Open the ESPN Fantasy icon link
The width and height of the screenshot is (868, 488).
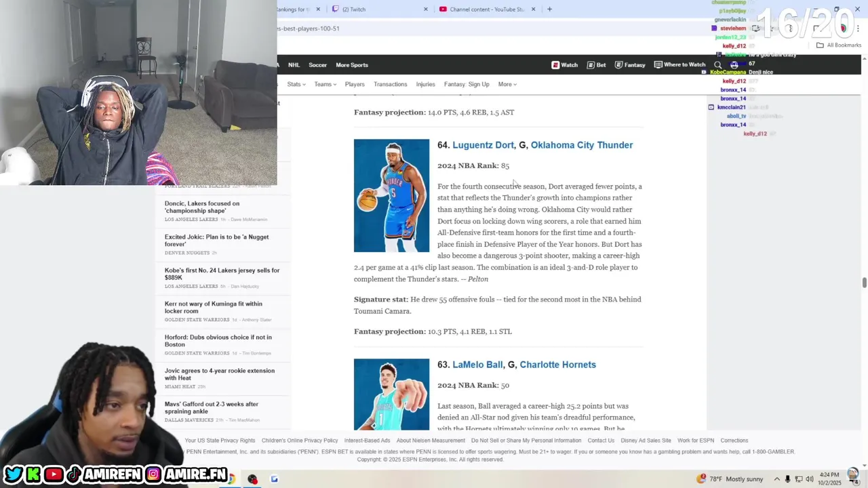(x=630, y=65)
